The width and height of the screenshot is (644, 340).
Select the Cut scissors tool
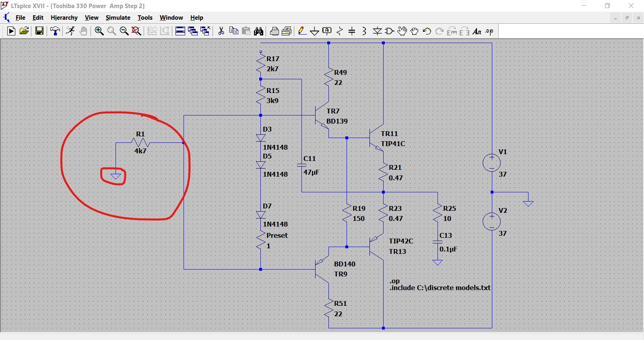221,31
